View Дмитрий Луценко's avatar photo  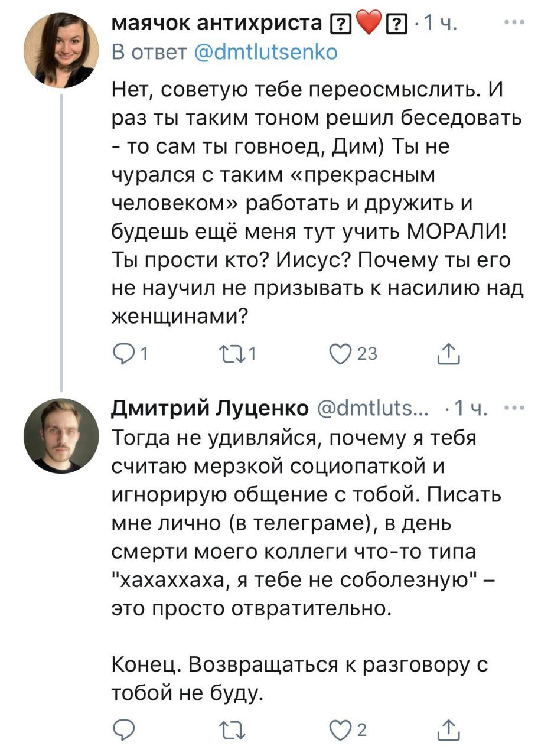pos(61,435)
